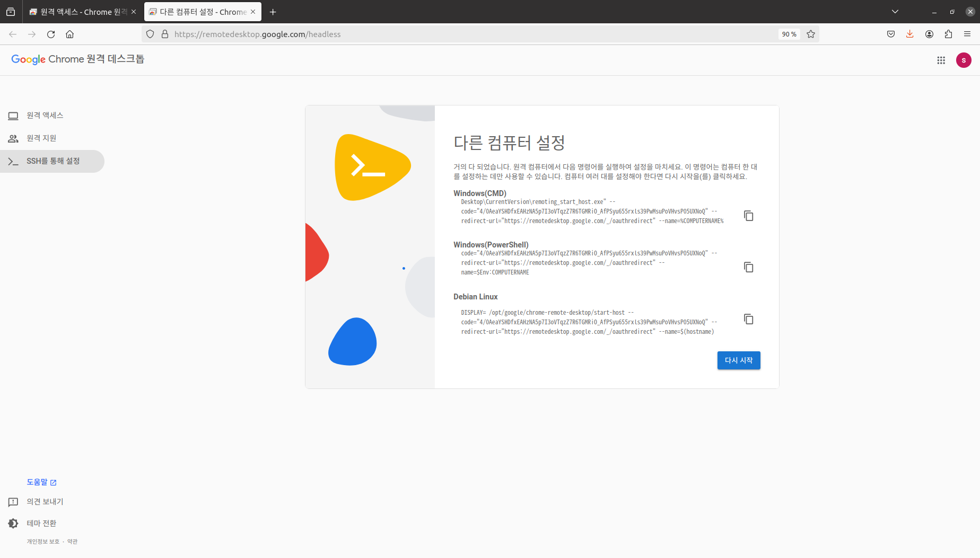
Task: Open browser hamburger menu
Action: point(967,34)
